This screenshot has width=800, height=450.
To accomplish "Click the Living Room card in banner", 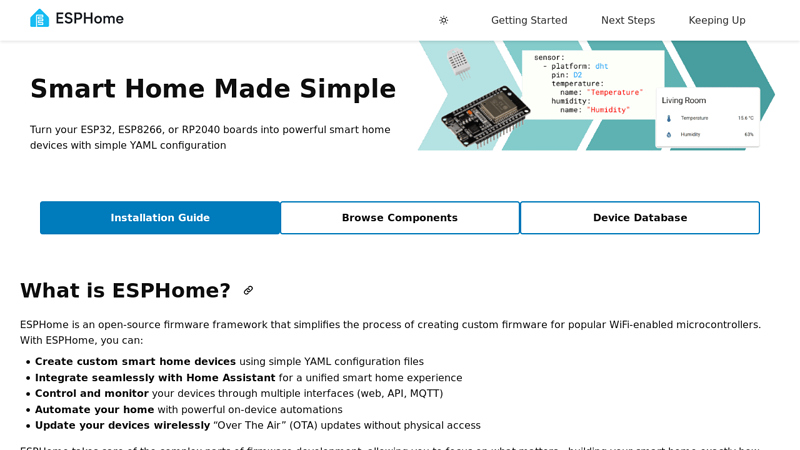I will coord(708,117).
